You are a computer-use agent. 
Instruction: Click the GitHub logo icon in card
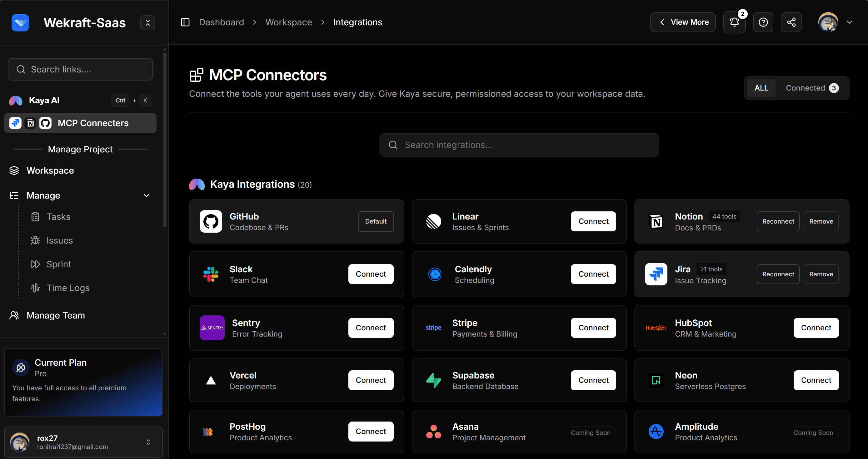(211, 221)
